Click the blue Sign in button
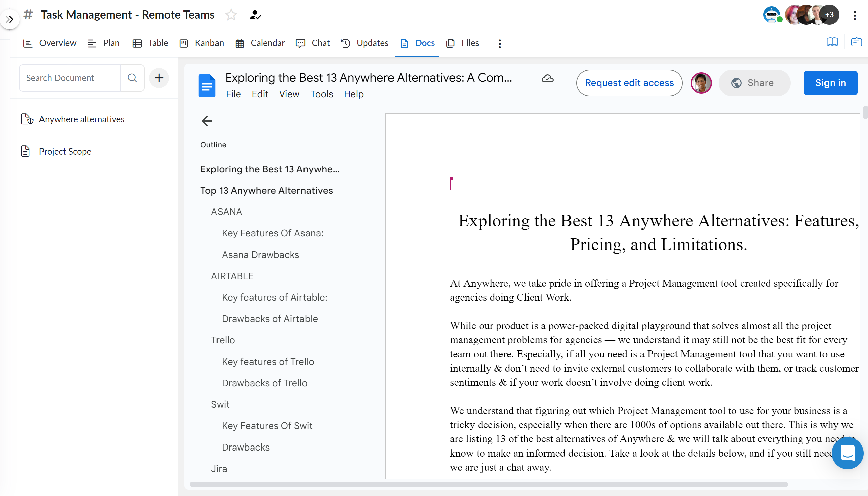 pos(830,83)
